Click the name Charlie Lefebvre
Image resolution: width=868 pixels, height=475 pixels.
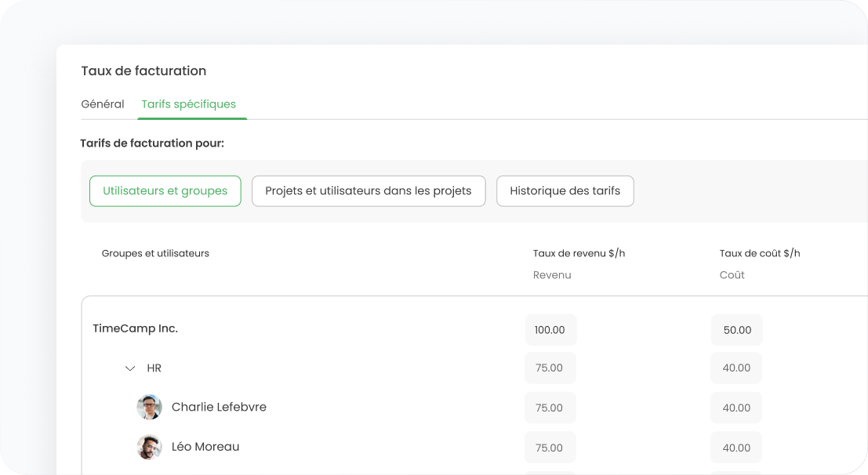[x=219, y=407]
